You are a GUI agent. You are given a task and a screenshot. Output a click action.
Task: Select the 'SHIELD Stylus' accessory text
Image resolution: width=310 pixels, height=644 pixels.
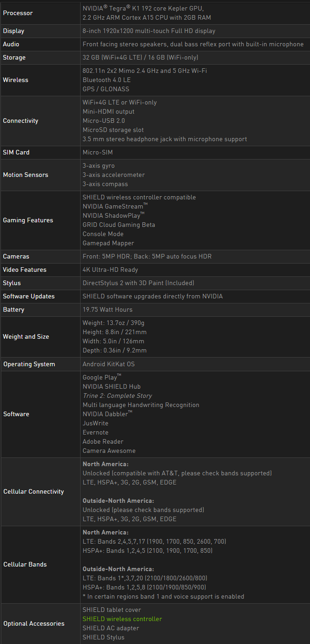point(103,637)
